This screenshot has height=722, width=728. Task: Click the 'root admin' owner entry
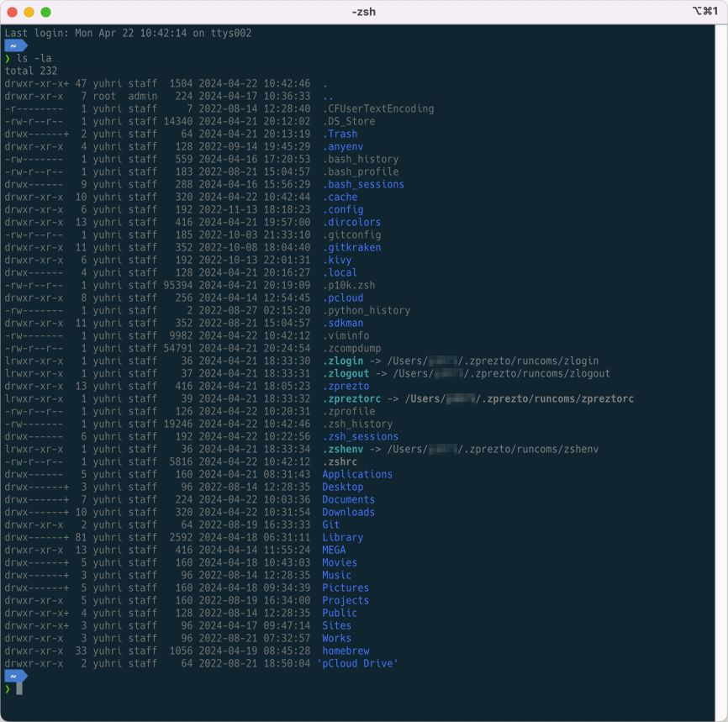click(125, 96)
